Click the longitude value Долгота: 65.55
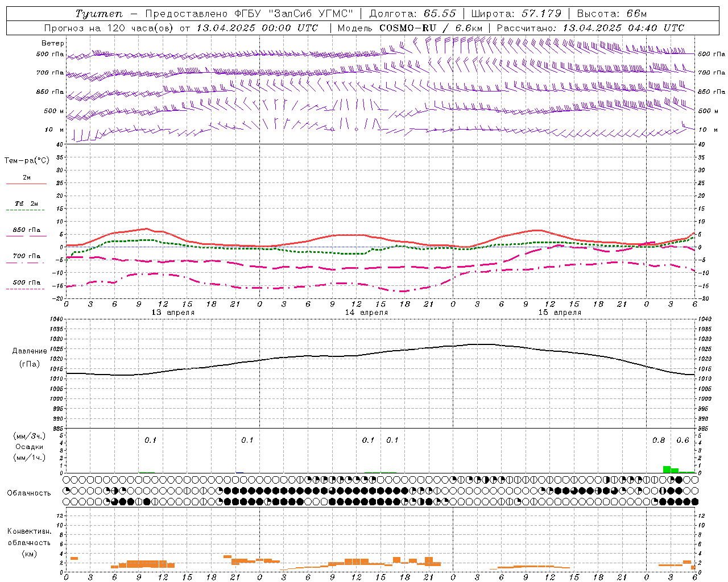 coord(412,14)
